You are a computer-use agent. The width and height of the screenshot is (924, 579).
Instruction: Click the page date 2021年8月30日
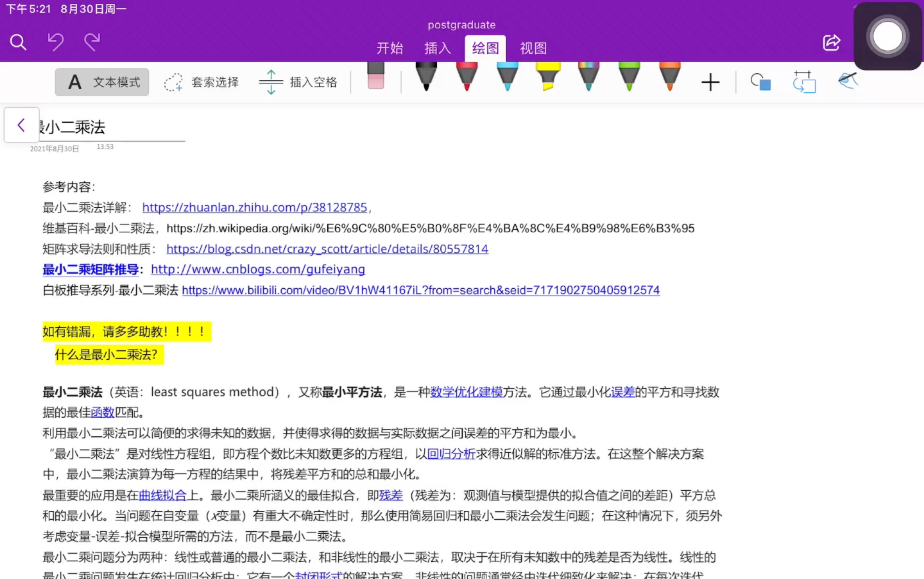click(x=55, y=149)
